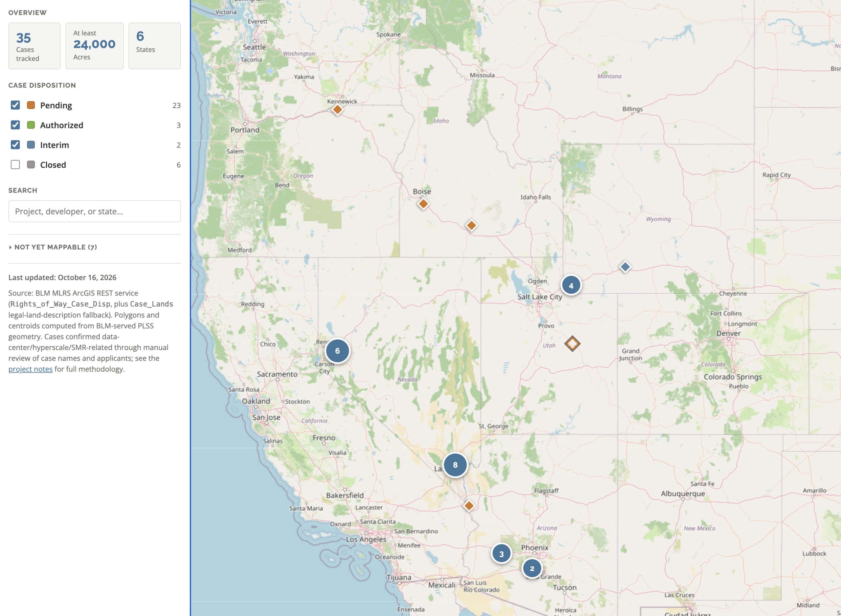Click the blue interim diamond marker in Wyoming
The height and width of the screenshot is (616, 841).
tap(625, 267)
